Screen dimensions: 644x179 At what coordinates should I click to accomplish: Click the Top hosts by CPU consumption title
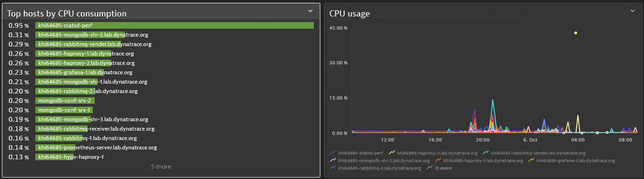pos(66,14)
